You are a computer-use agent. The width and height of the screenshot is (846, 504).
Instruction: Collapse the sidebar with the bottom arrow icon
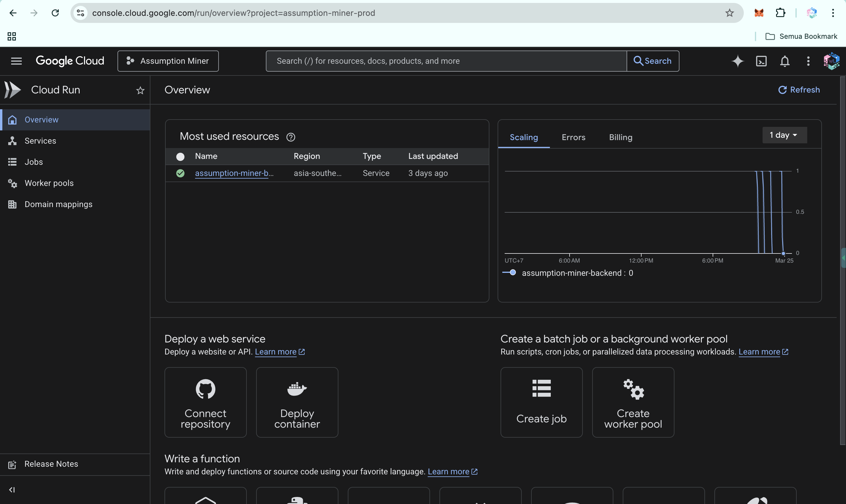point(12,489)
